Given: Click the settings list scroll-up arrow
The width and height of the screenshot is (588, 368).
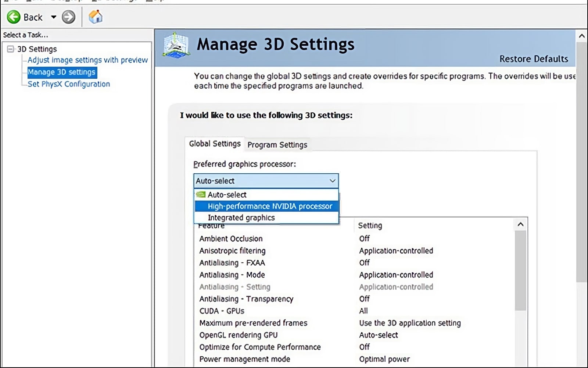Looking at the screenshot, I should point(520,224).
